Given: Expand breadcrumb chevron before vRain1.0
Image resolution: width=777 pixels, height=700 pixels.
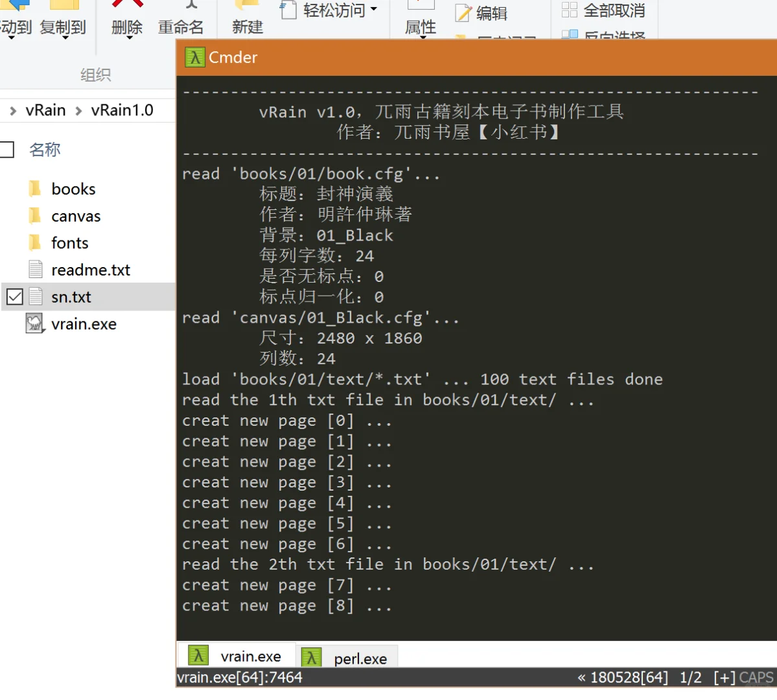Looking at the screenshot, I should pyautogui.click(x=78, y=111).
